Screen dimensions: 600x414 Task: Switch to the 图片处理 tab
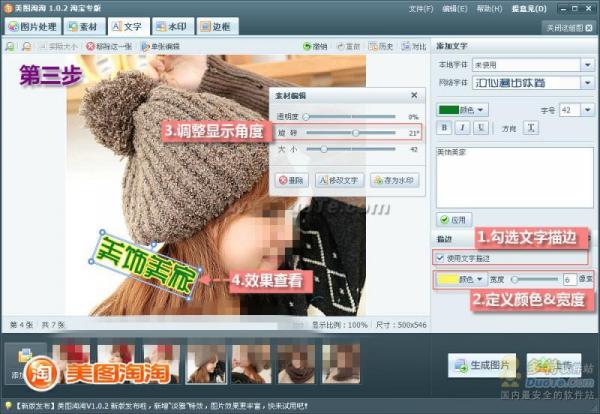point(33,26)
